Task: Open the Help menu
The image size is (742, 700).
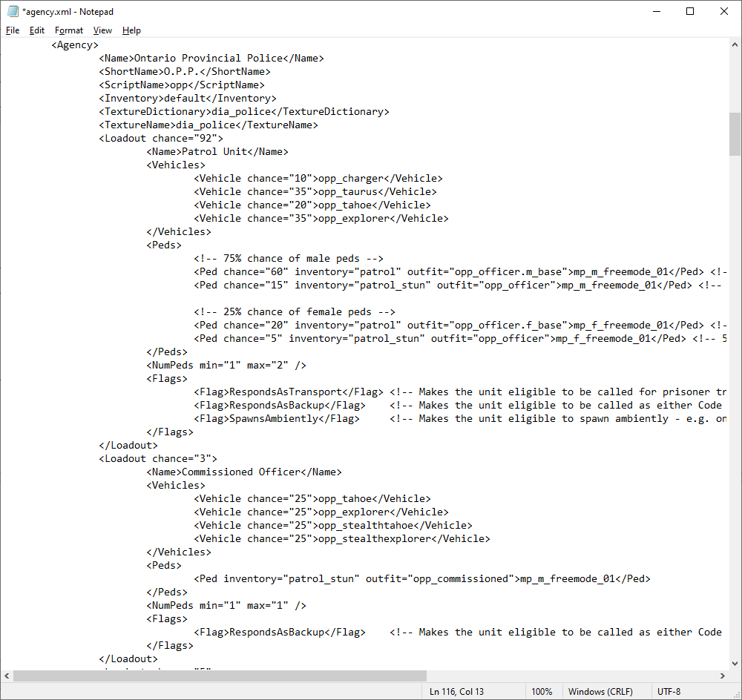Action: (131, 30)
